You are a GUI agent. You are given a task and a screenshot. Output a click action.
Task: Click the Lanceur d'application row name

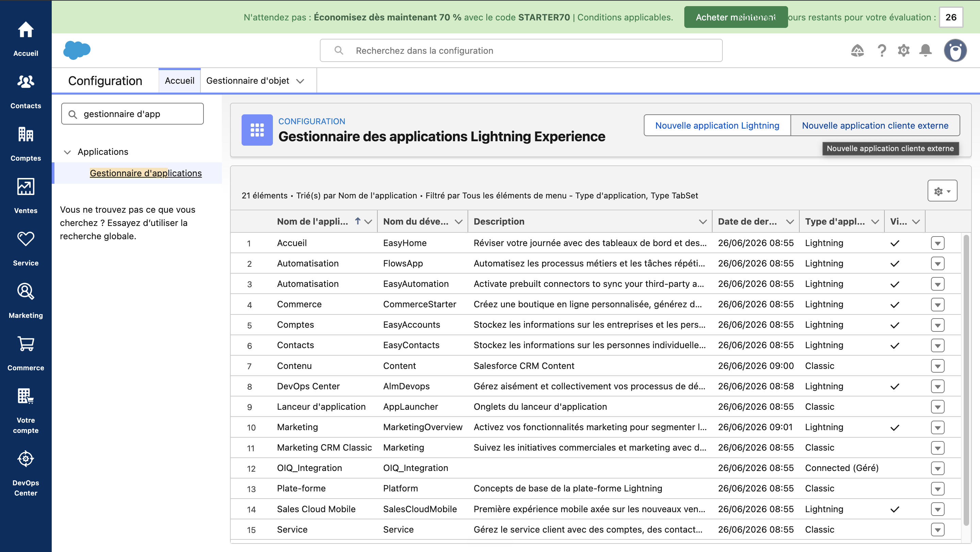[x=321, y=407]
